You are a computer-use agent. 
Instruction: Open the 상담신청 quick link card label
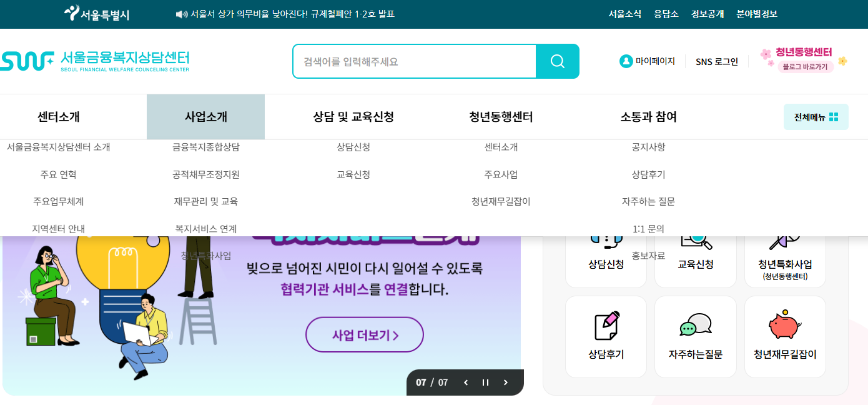[x=606, y=264]
